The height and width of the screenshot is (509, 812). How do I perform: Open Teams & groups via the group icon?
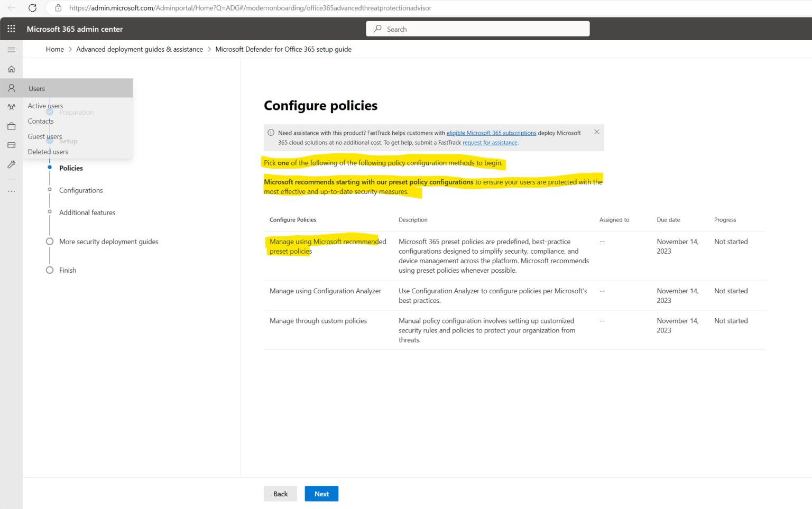point(11,107)
